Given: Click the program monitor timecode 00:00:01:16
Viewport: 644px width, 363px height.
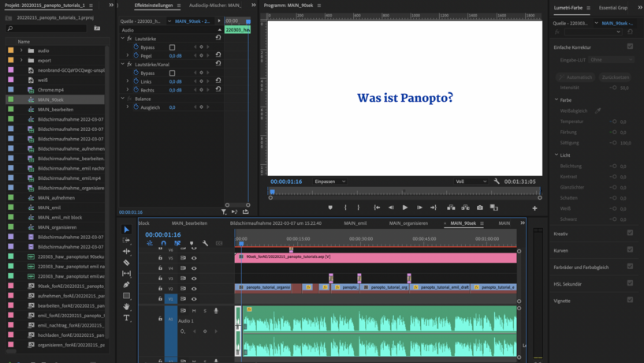Looking at the screenshot, I should (286, 181).
